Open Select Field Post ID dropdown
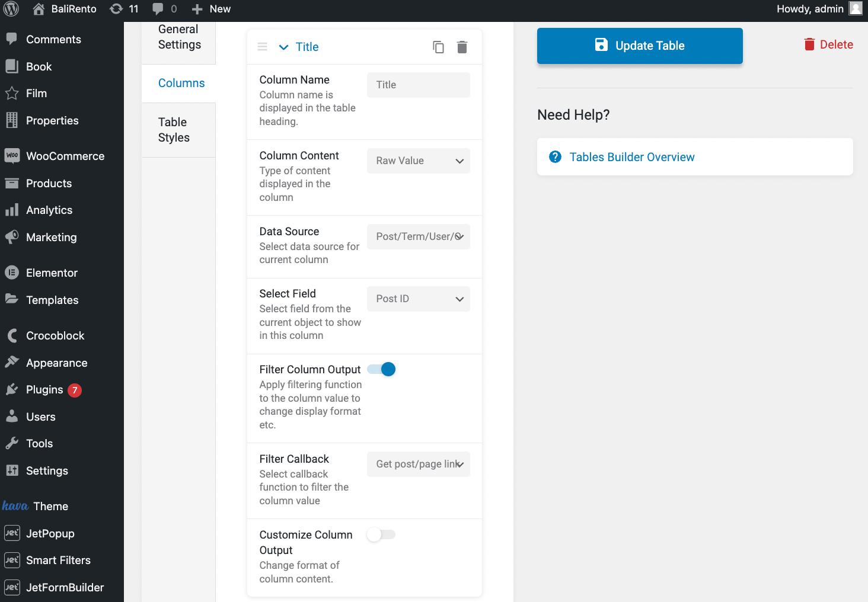The height and width of the screenshot is (602, 868). [419, 299]
